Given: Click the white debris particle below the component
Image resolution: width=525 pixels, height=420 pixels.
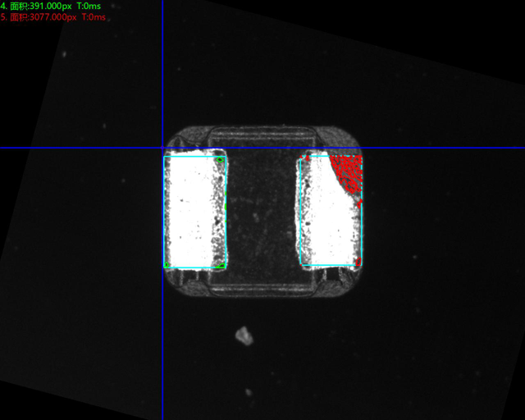Looking at the screenshot, I should 243,335.
